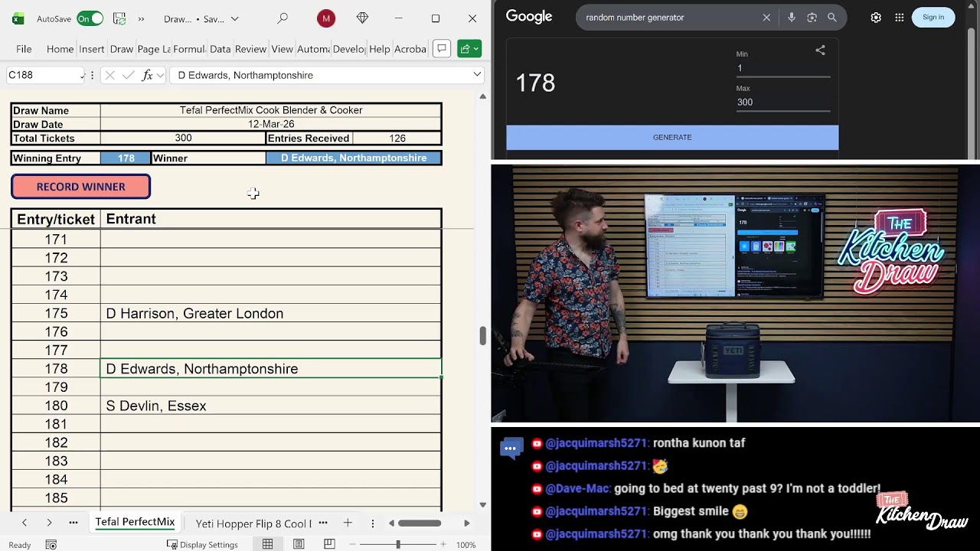
Task: Click the Google Lens camera icon
Action: pyautogui.click(x=812, y=18)
